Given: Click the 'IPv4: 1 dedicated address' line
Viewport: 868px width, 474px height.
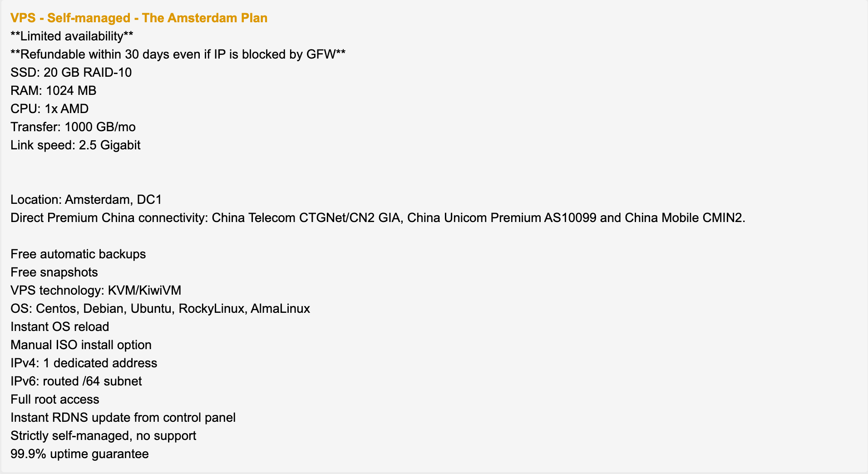Looking at the screenshot, I should tap(84, 363).
